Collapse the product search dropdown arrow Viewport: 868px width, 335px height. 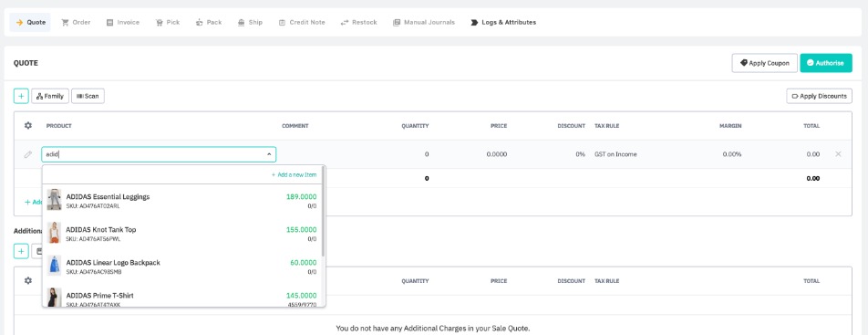click(x=269, y=154)
